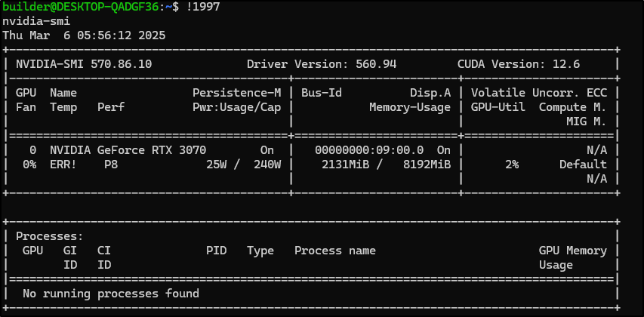This screenshot has width=644, height=317.
Task: Click the Fan column header
Action: click(26, 108)
